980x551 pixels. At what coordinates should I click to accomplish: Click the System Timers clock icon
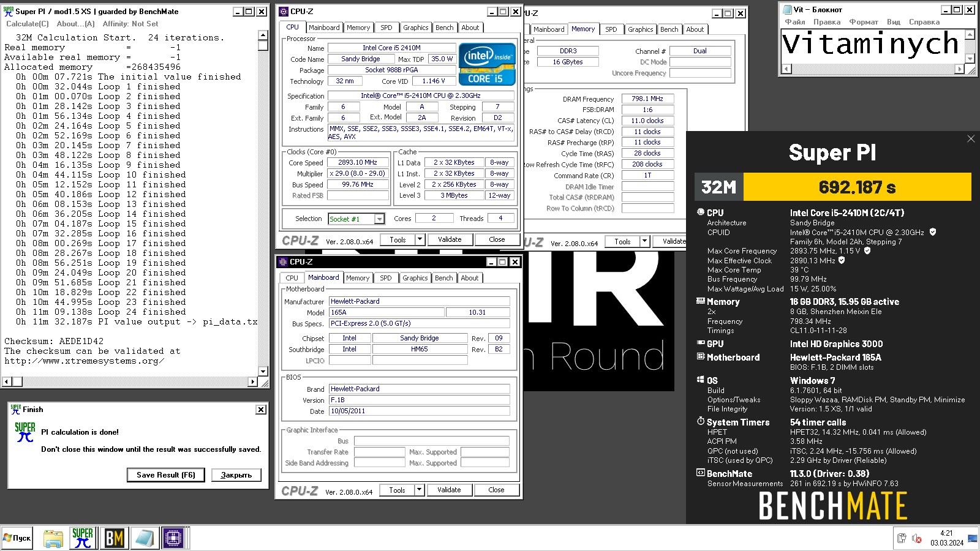point(701,421)
